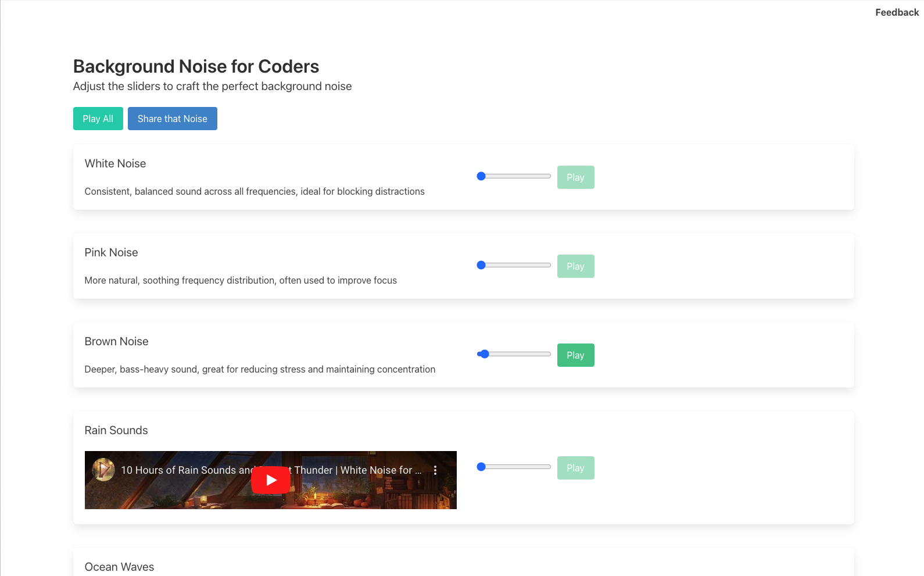Click the 'Adjust the sliders' subtitle text
This screenshot has height=576, width=924.
tap(212, 86)
